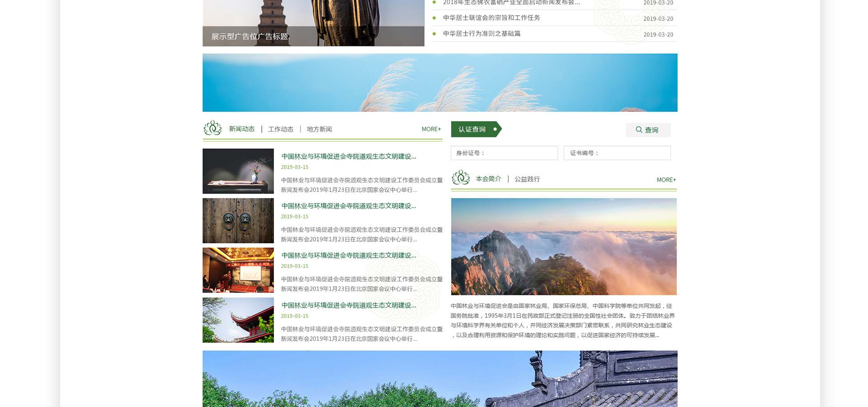Click the mountain sea-of-clouds image
Viewport: 868px width, 407px height.
click(564, 246)
